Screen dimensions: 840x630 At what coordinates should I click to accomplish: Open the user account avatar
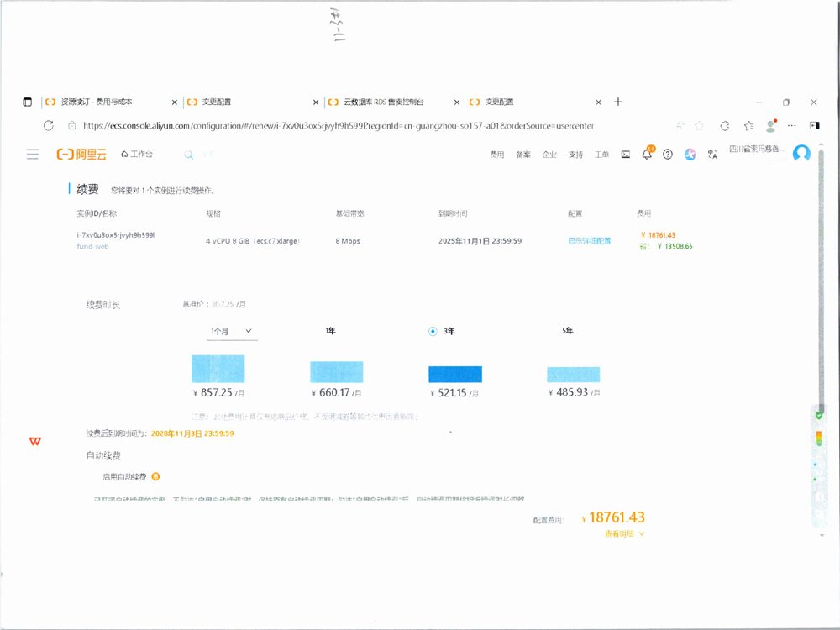(801, 153)
